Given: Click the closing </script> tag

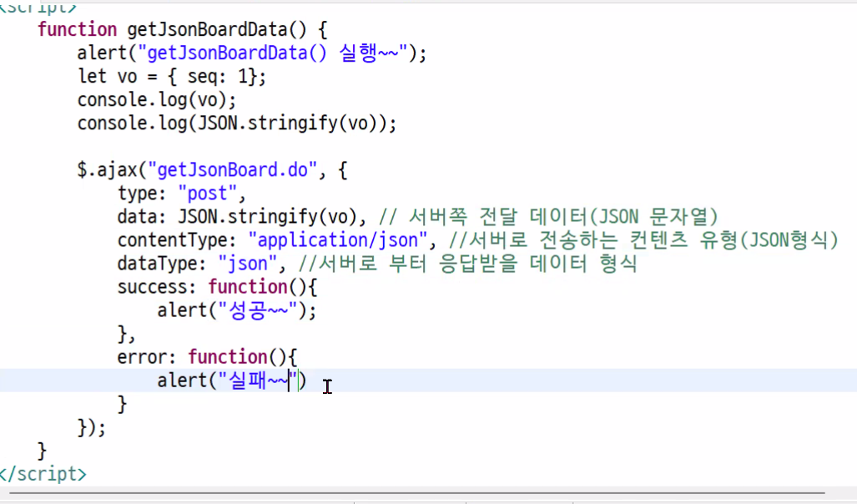Looking at the screenshot, I should [x=43, y=474].
